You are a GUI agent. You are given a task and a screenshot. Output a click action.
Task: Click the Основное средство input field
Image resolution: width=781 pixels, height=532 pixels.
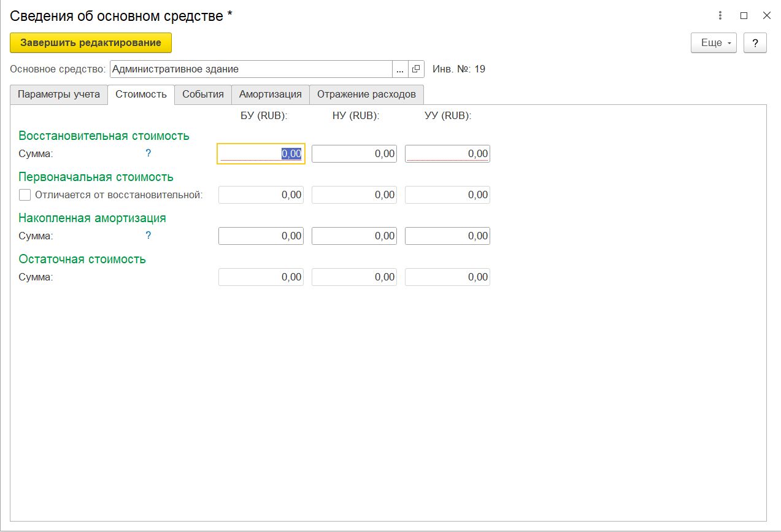point(251,69)
